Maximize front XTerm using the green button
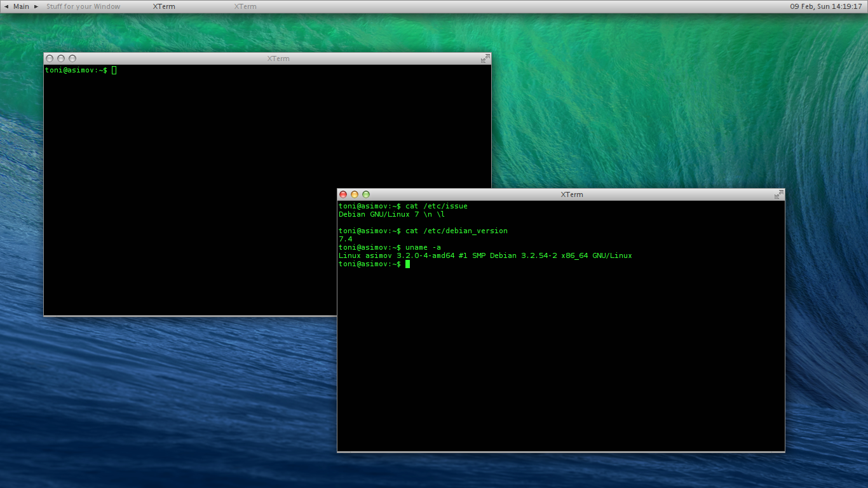The image size is (868, 488). click(366, 194)
